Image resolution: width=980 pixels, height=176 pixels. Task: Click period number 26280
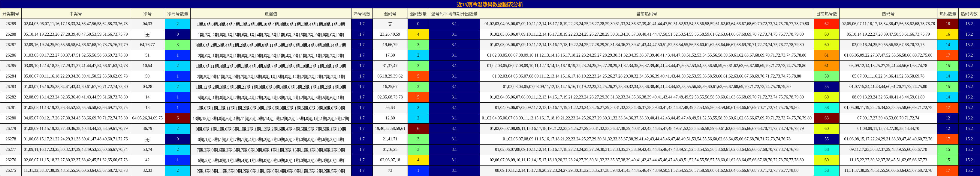(x=11, y=118)
